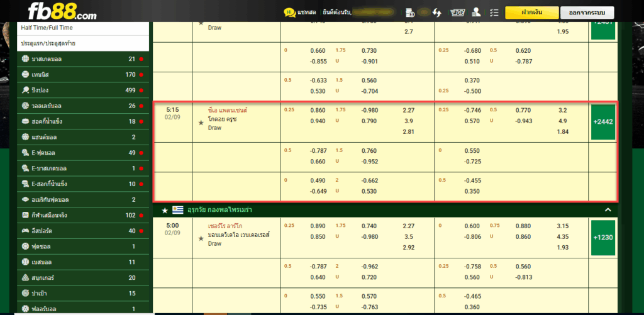
Task: Open the +1230 more markets button
Action: (x=603, y=238)
